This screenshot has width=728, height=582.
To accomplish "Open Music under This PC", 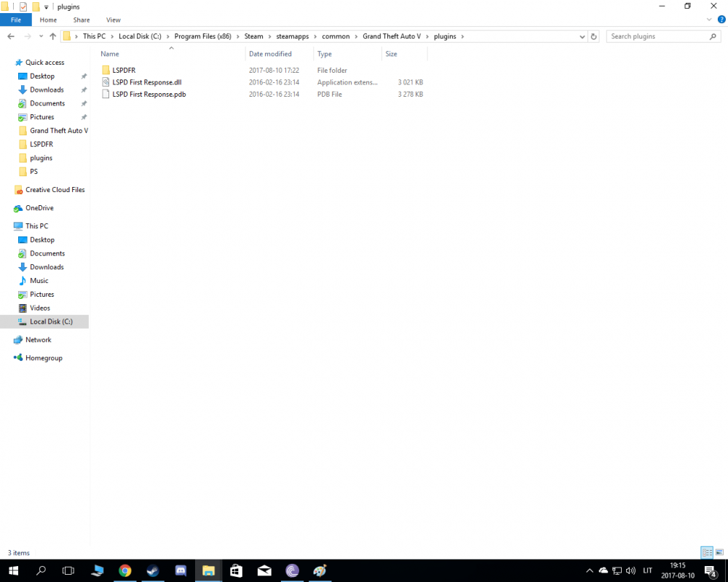I will pyautogui.click(x=39, y=281).
